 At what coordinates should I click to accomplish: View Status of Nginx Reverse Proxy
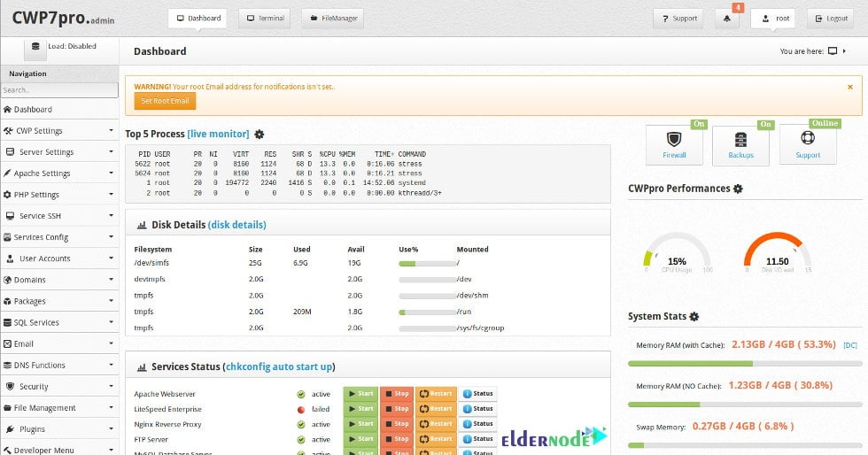pyautogui.click(x=477, y=424)
